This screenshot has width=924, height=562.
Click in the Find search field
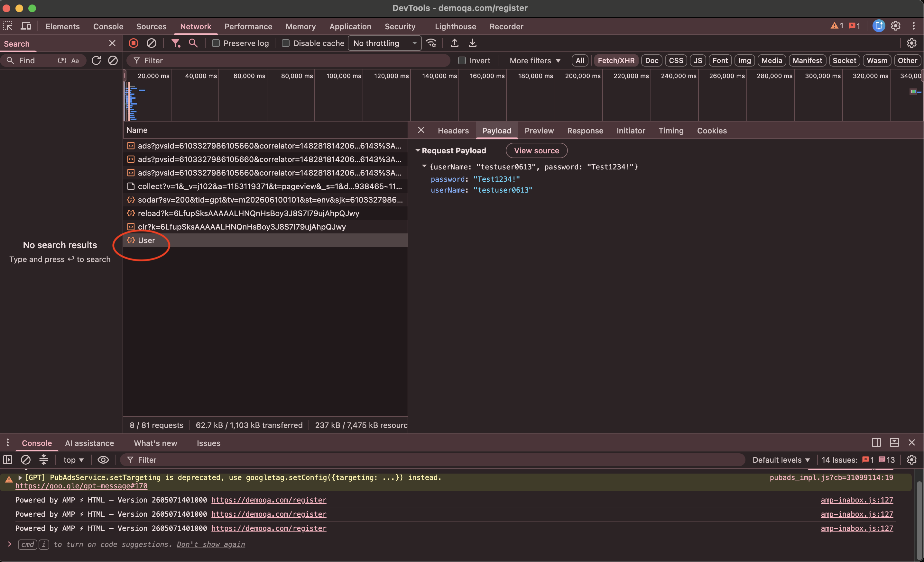tap(36, 60)
